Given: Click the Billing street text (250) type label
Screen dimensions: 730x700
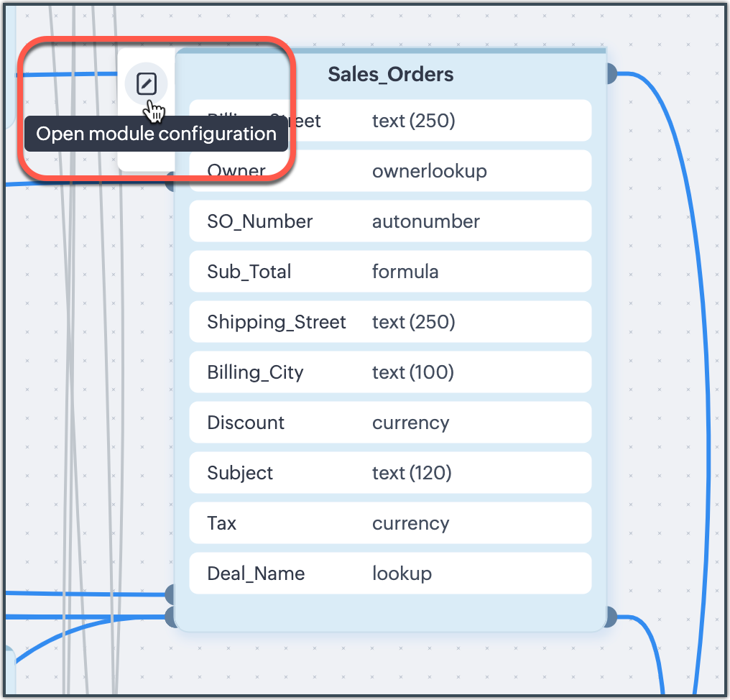Looking at the screenshot, I should point(414,121).
